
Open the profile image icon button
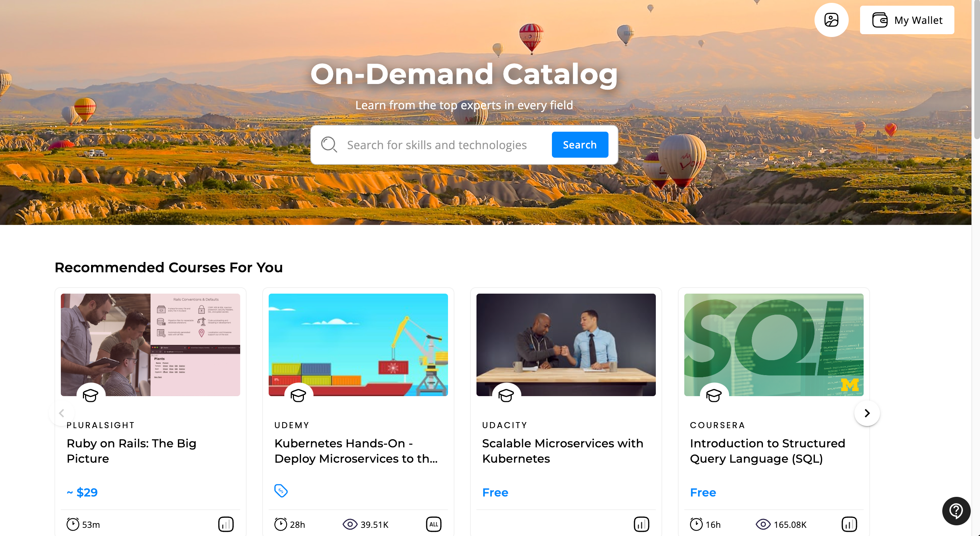[831, 20]
